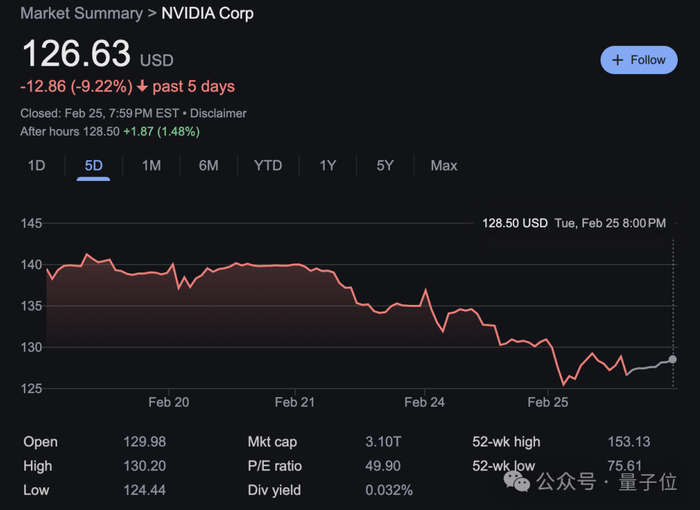Click the 126.63 stock price value
The image size is (700, 510).
(76, 54)
